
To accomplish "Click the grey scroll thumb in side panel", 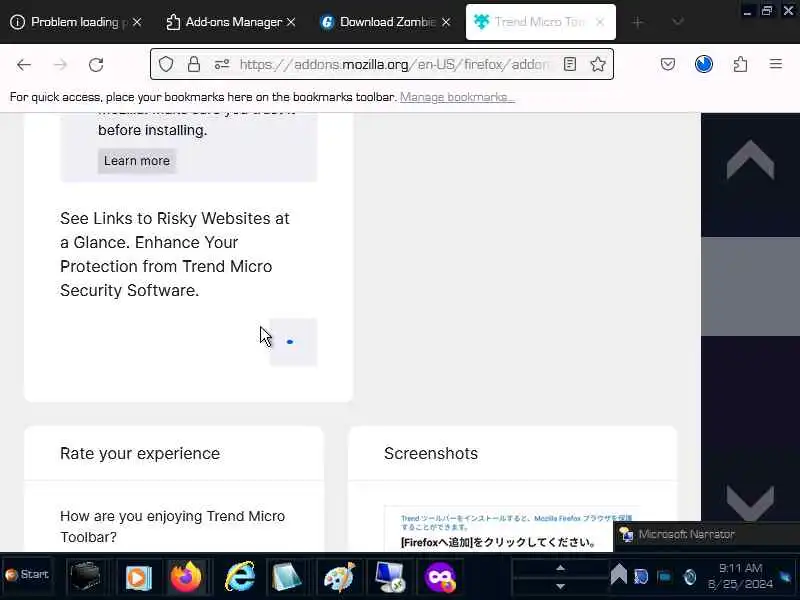I will [751, 286].
